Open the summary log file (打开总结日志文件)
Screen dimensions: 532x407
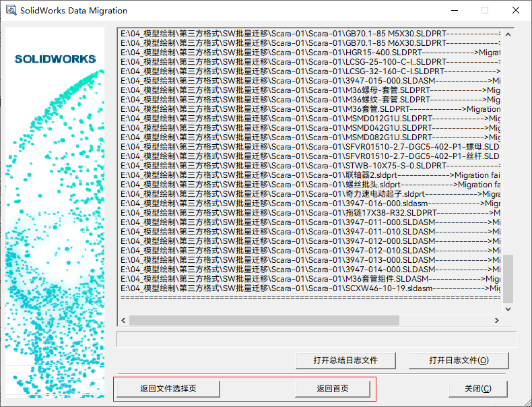(x=345, y=360)
